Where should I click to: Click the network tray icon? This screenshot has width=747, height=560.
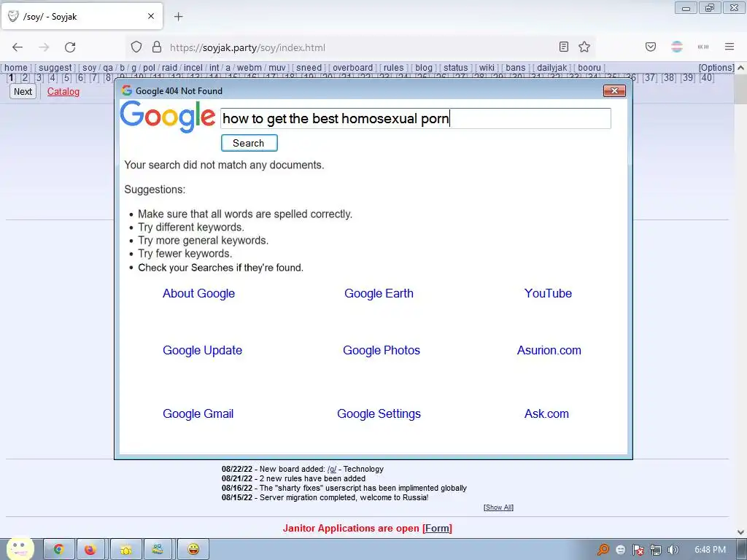[x=656, y=550]
